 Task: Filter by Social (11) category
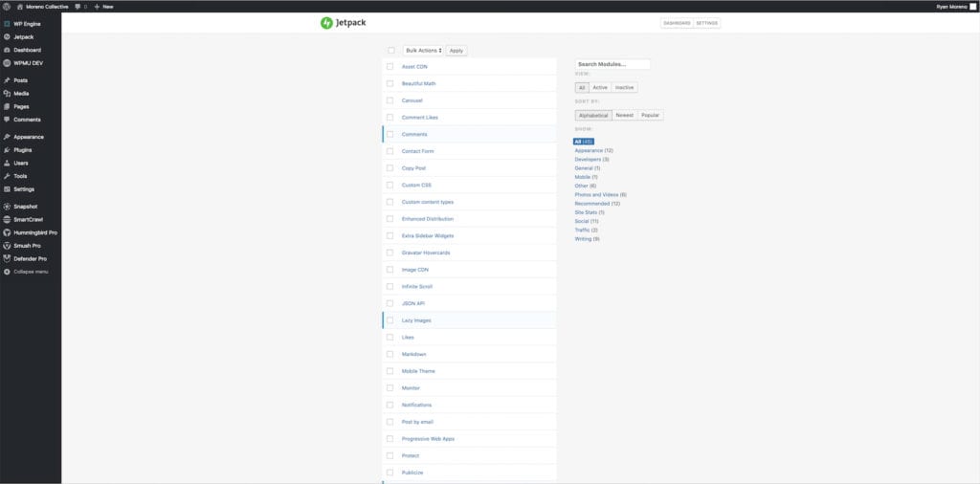click(587, 221)
